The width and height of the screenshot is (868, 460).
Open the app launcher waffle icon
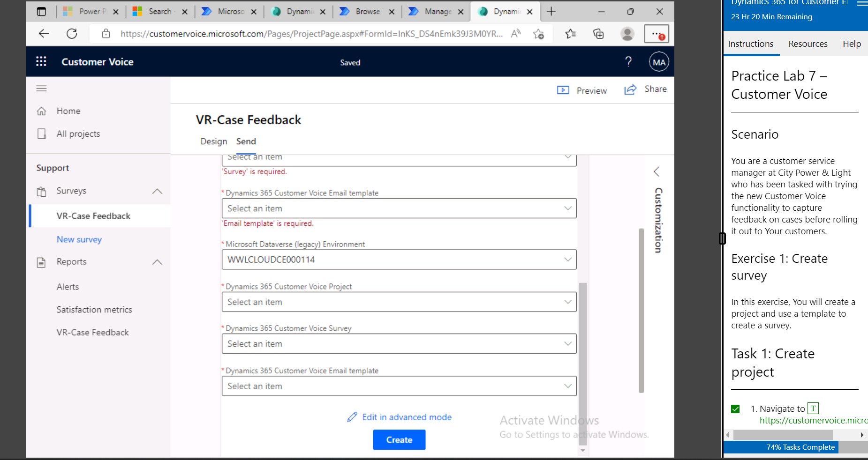point(41,61)
